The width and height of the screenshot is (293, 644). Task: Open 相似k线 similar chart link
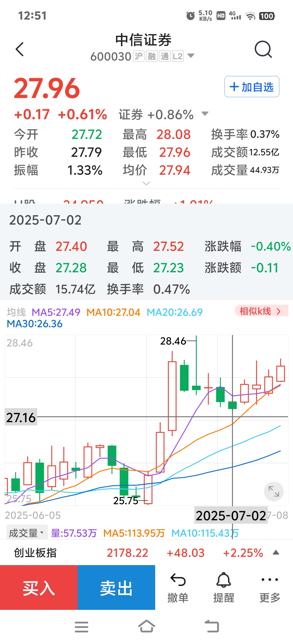[261, 311]
